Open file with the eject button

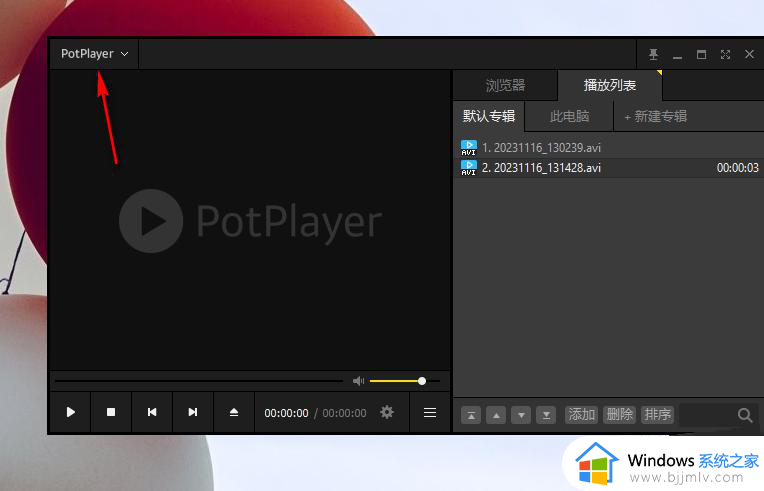(234, 413)
